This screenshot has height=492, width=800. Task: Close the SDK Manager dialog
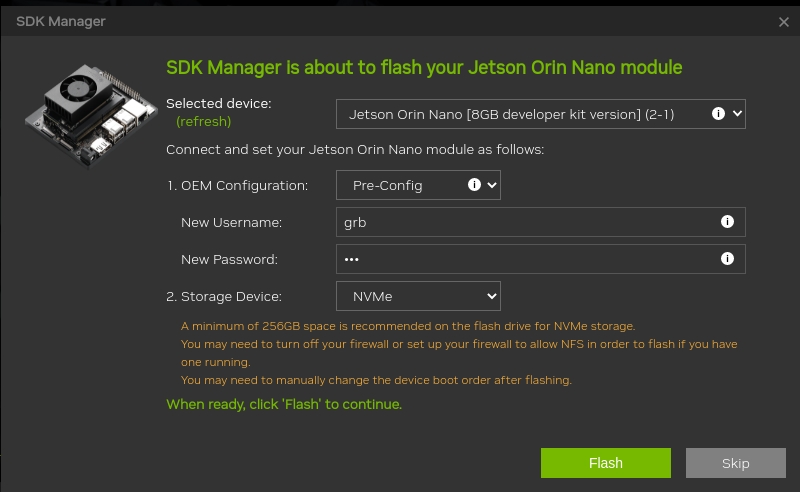click(x=784, y=22)
